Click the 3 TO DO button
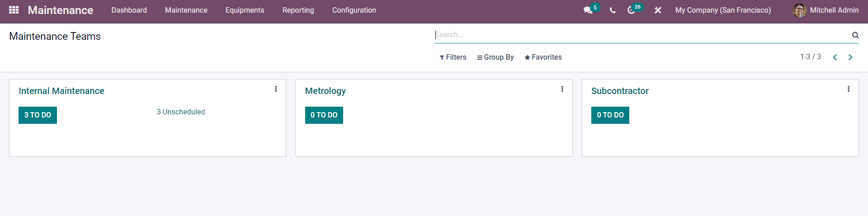 pos(38,115)
